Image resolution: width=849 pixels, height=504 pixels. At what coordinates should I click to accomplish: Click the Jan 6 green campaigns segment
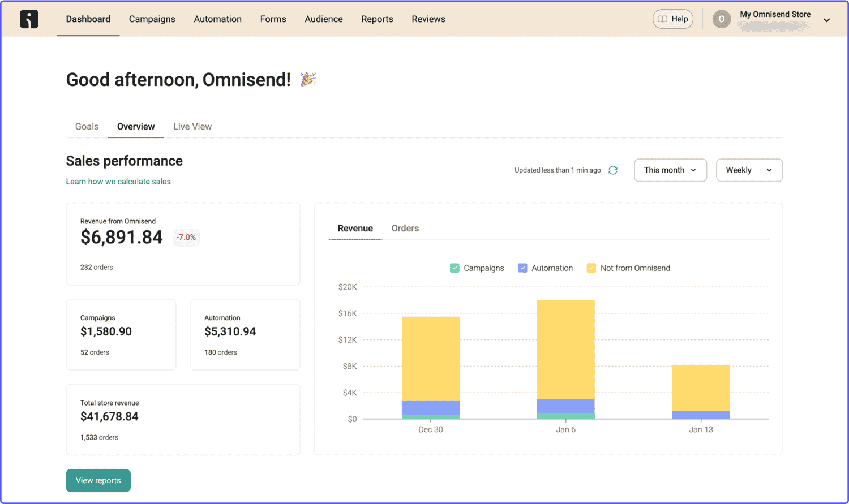pos(566,416)
